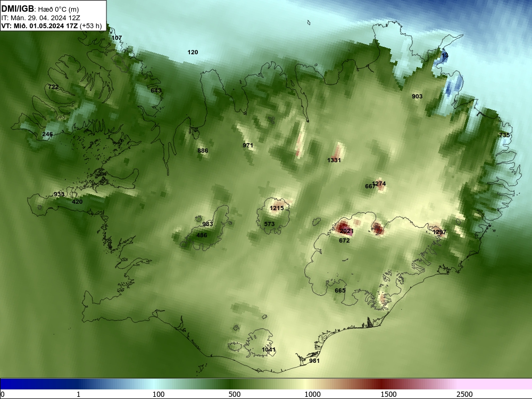The width and height of the screenshot is (532, 399).
Task: Click the legend tick label 1000
Action: 312,394
